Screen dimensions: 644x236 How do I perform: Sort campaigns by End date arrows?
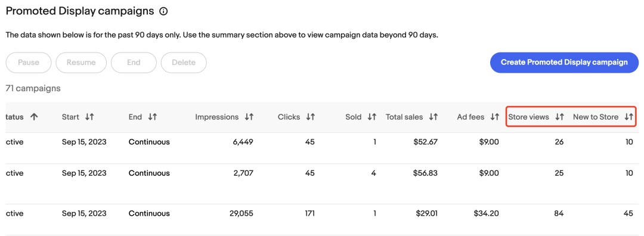[x=153, y=117]
